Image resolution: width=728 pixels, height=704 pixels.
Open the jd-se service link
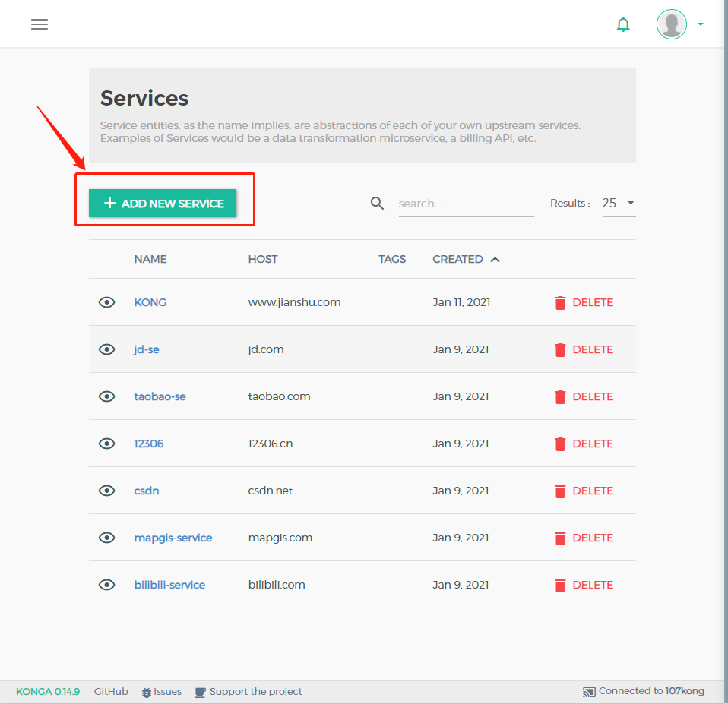click(x=146, y=349)
